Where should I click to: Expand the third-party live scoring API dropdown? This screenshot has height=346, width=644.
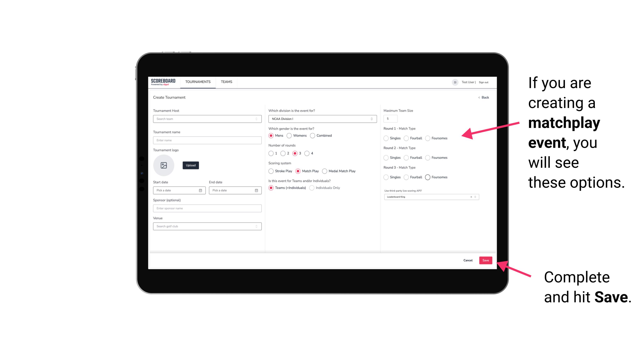475,197
